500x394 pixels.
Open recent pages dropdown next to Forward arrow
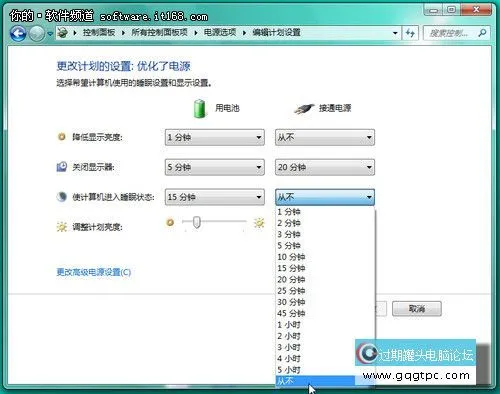50,34
